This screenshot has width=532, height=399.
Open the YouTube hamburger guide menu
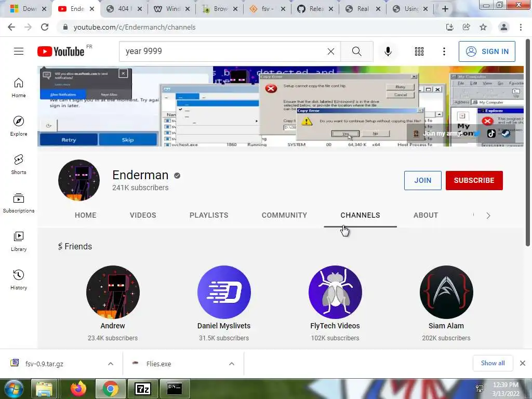pos(19,51)
